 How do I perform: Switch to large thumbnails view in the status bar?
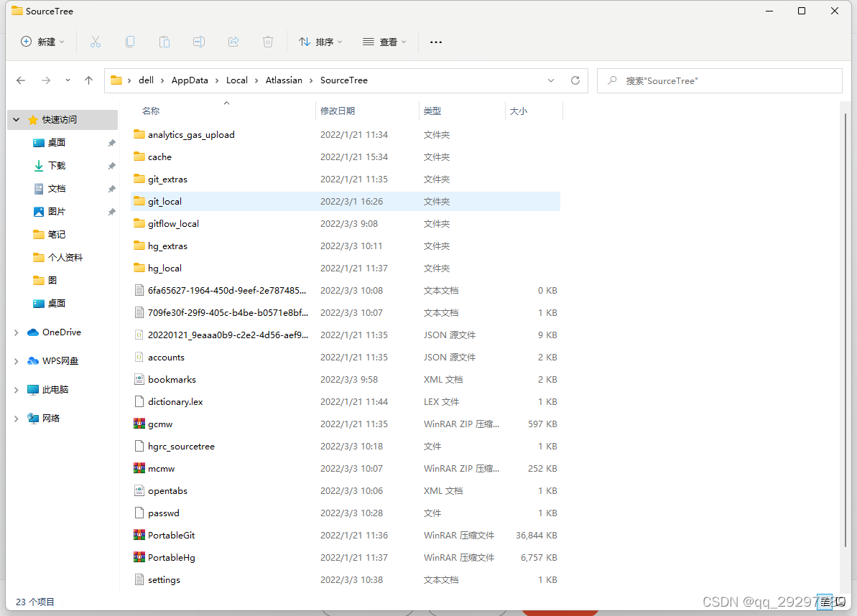click(x=840, y=602)
